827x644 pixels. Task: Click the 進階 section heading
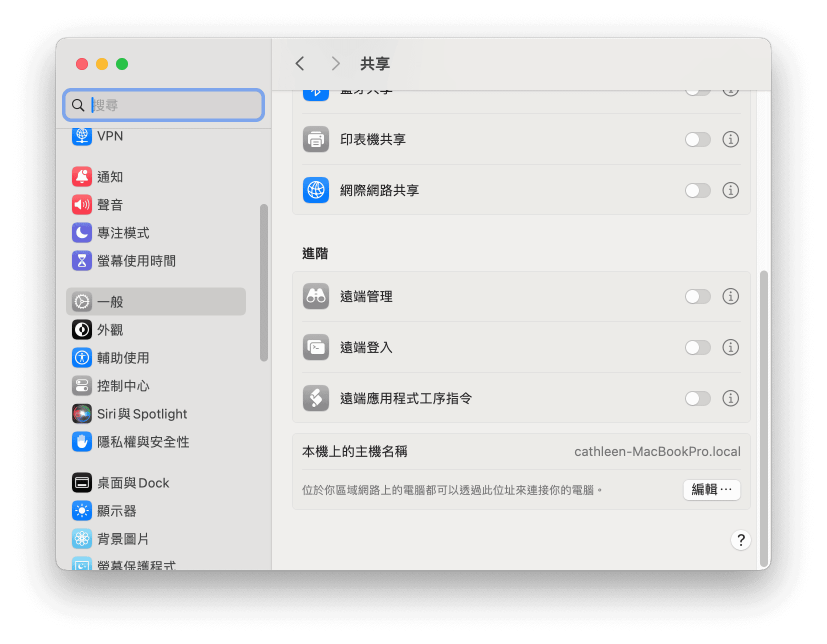(x=315, y=253)
